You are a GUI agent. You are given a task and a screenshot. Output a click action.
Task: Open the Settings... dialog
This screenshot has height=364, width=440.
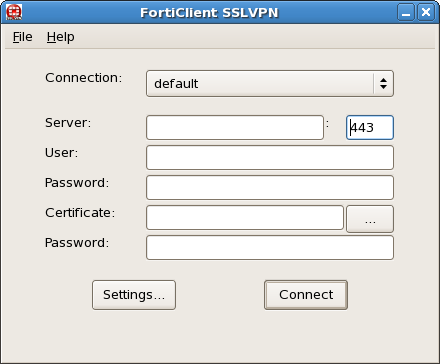(x=134, y=295)
